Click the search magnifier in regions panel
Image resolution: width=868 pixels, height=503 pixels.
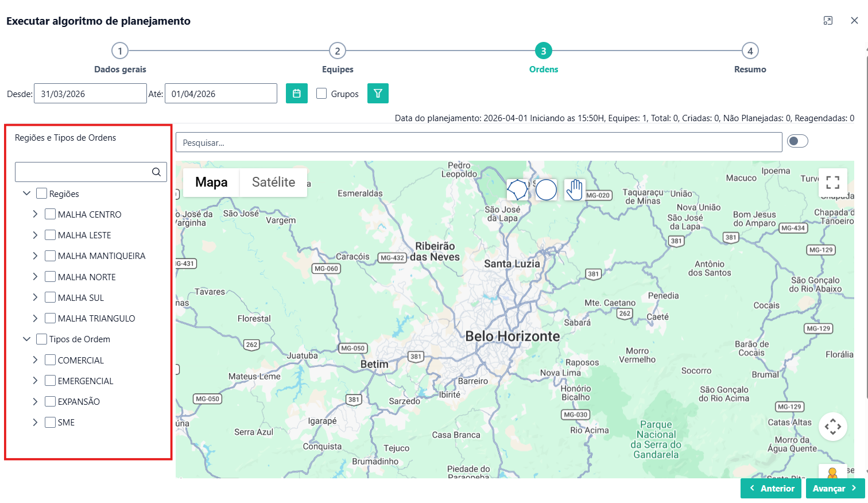pos(156,172)
